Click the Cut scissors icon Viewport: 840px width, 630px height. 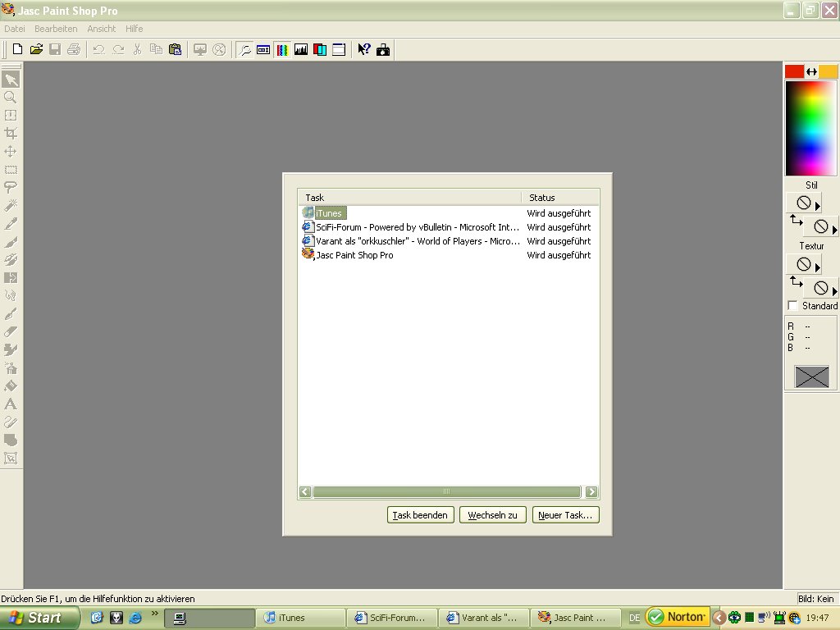click(137, 50)
